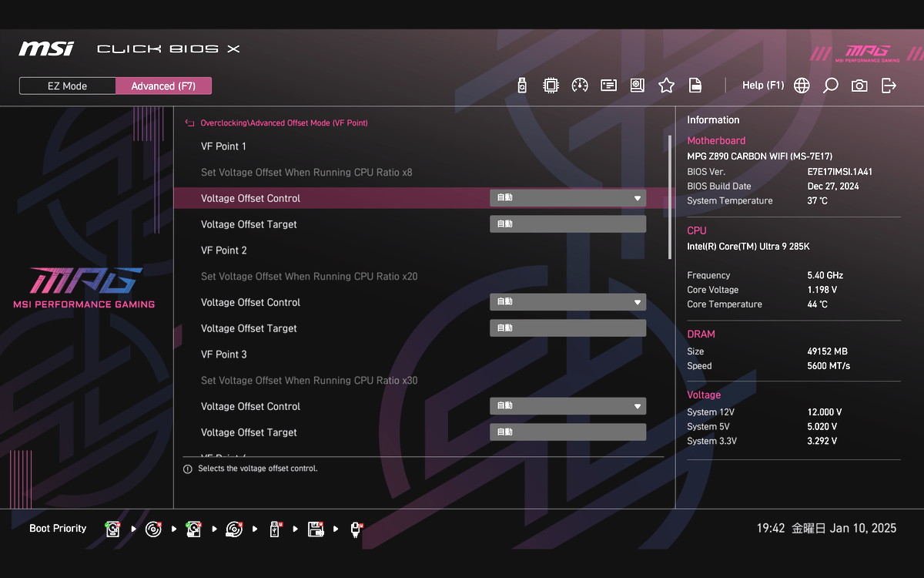Open Help (F1)
Viewport: 924px width, 578px height.
point(763,86)
